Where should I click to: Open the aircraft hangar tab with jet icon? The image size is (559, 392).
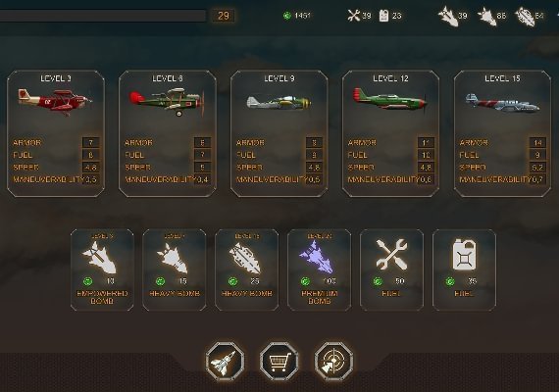225,362
